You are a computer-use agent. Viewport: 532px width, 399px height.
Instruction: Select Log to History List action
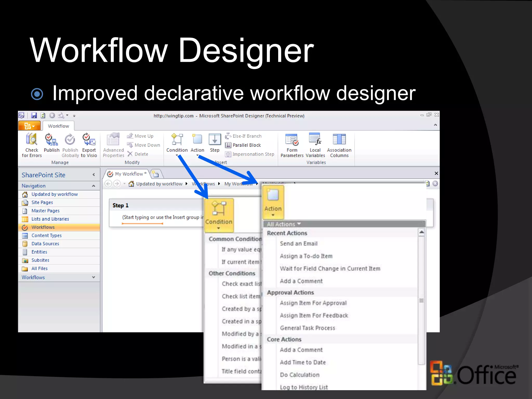304,387
